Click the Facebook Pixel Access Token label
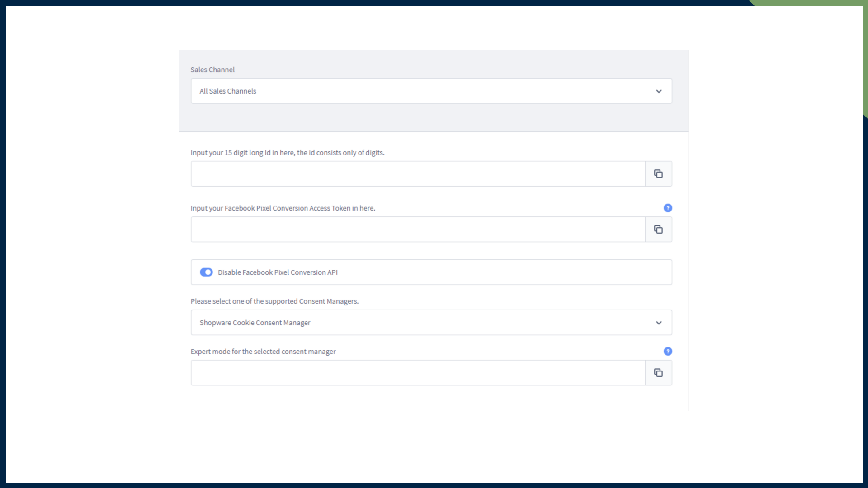868x488 pixels. 283,208
